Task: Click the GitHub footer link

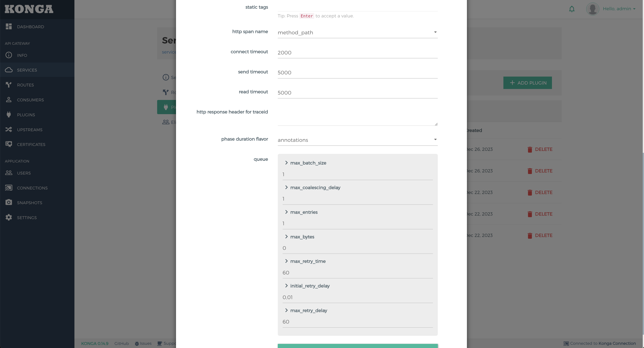Action: coord(122,344)
